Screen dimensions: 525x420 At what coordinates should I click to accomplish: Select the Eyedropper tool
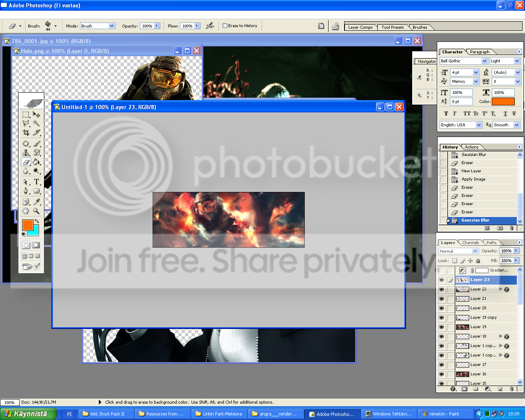[x=37, y=202]
